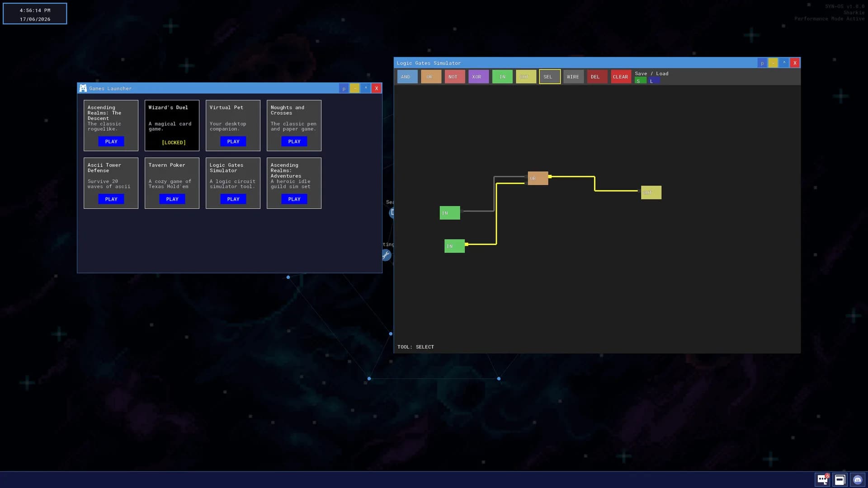The image size is (868, 488).
Task: Click the lower IN node's output pin
Action: tap(467, 244)
